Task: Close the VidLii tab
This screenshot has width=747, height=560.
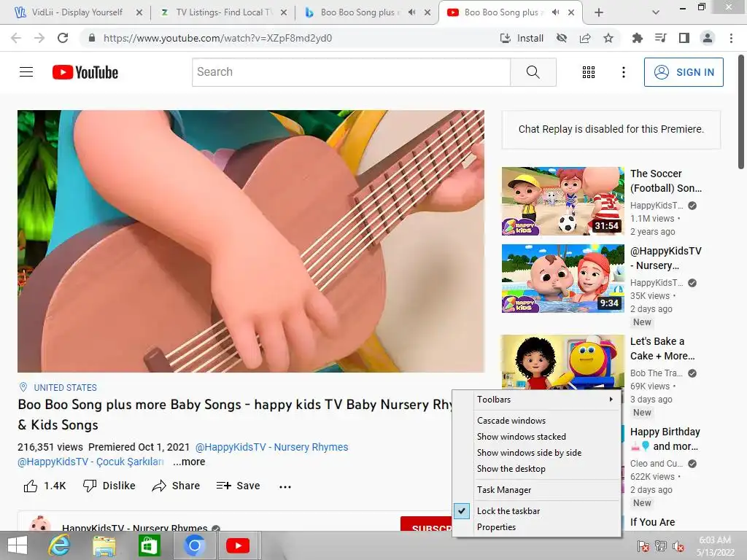Action: [139, 12]
